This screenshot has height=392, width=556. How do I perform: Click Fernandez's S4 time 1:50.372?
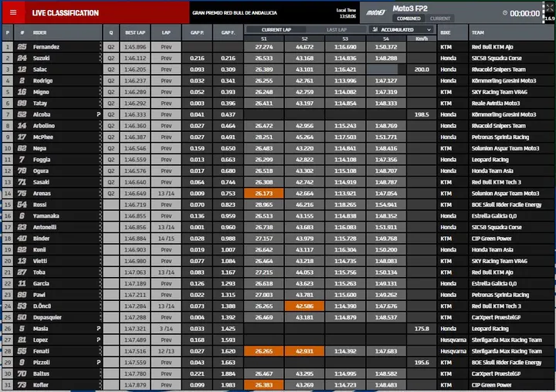(386, 47)
